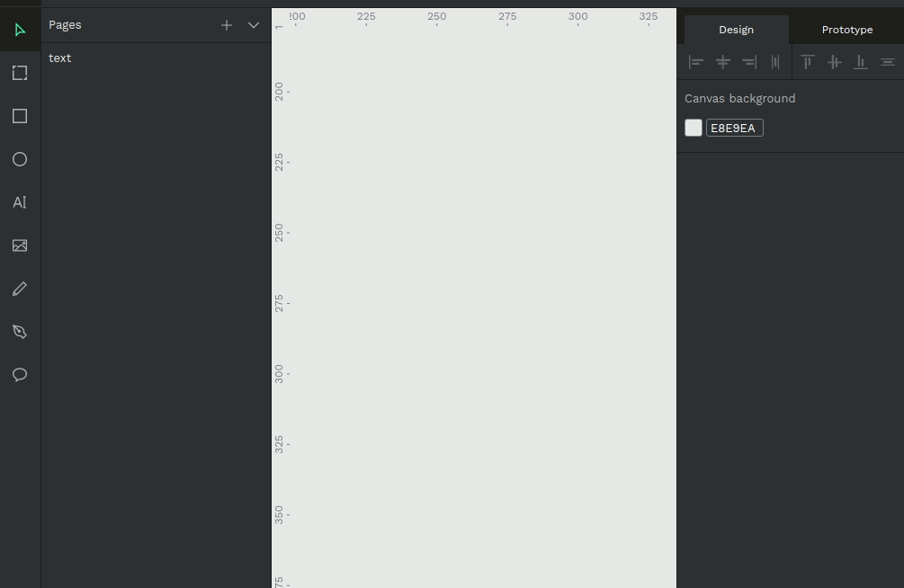
Task: Open the Comments tool
Action: coord(20,375)
